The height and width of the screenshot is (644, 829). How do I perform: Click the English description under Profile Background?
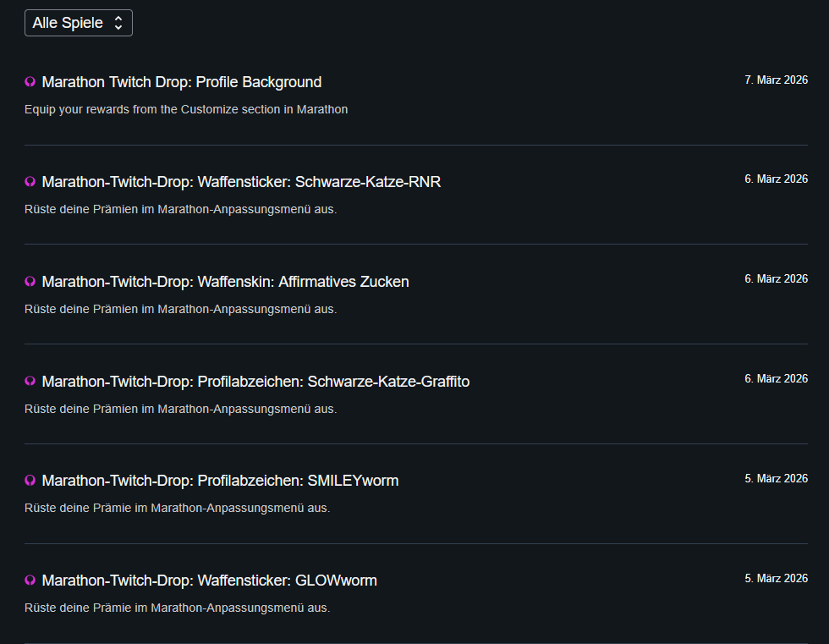coord(186,109)
